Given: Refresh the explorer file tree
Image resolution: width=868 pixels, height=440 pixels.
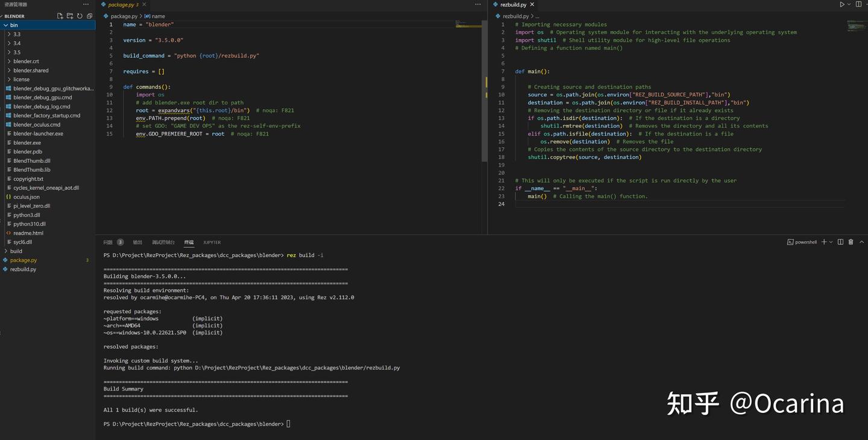Looking at the screenshot, I should 80,16.
